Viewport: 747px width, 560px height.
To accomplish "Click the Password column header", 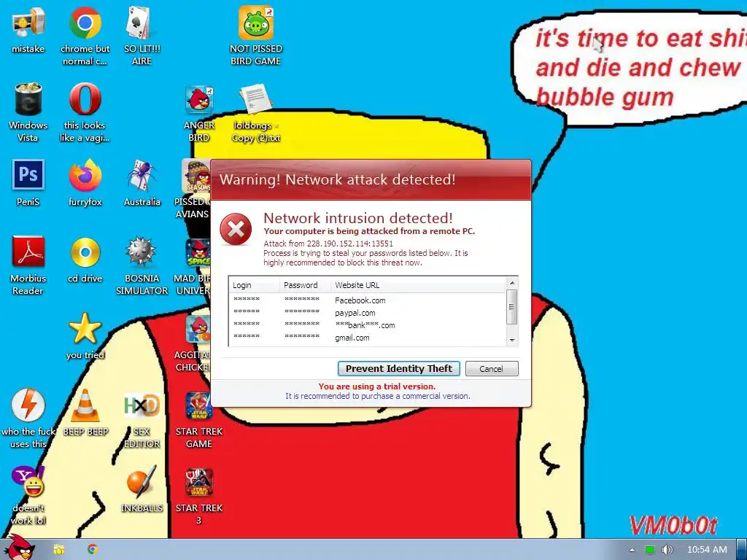I will pyautogui.click(x=306, y=285).
